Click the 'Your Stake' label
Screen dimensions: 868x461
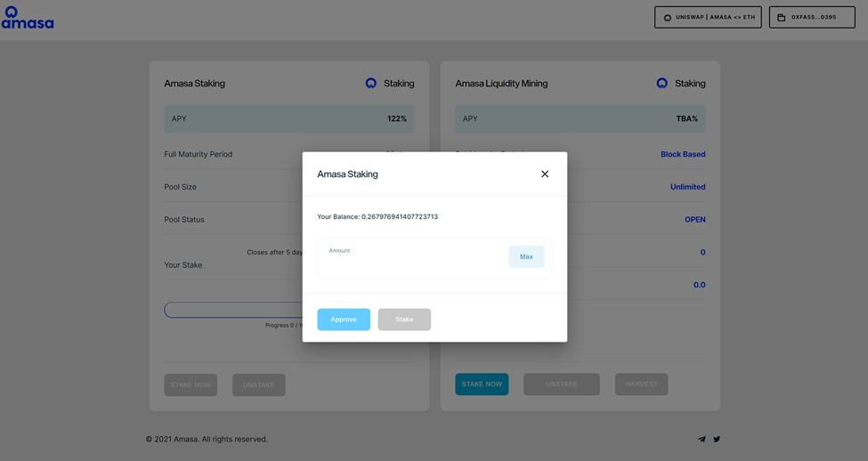coord(183,265)
